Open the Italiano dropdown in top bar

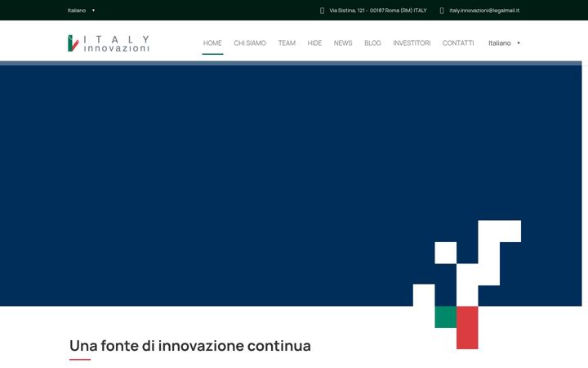click(x=82, y=11)
